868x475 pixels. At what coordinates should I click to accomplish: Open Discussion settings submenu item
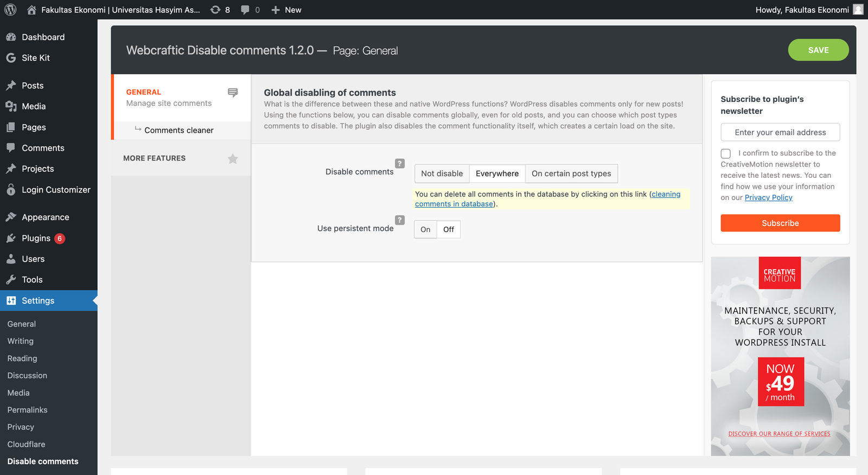tap(27, 375)
